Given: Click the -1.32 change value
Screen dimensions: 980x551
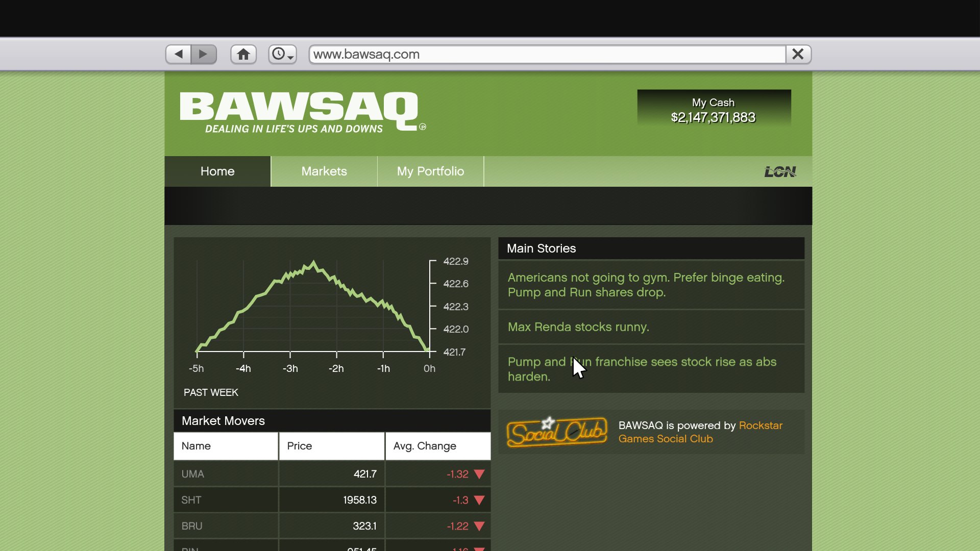Looking at the screenshot, I should pos(457,474).
